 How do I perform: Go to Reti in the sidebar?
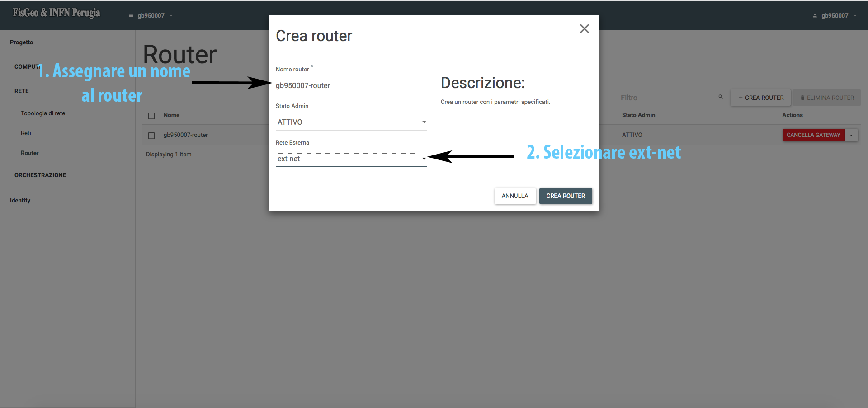[26, 133]
